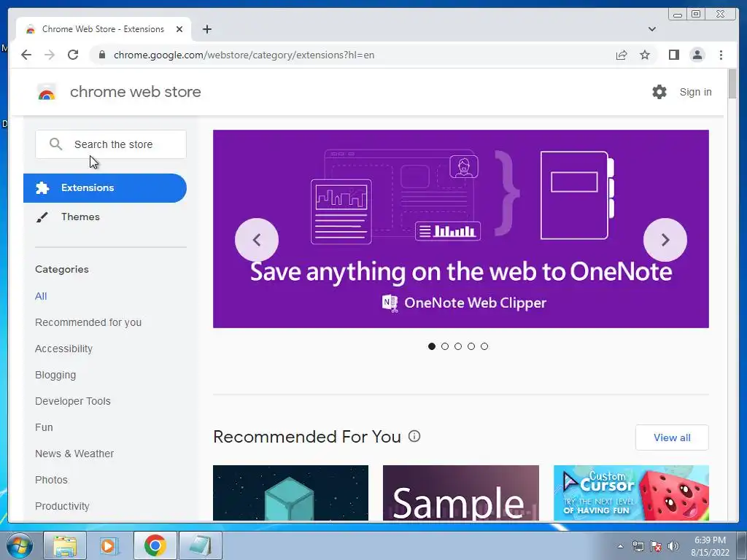The width and height of the screenshot is (747, 560).
Task: Click info icon beside Recommended For You
Action: click(414, 436)
